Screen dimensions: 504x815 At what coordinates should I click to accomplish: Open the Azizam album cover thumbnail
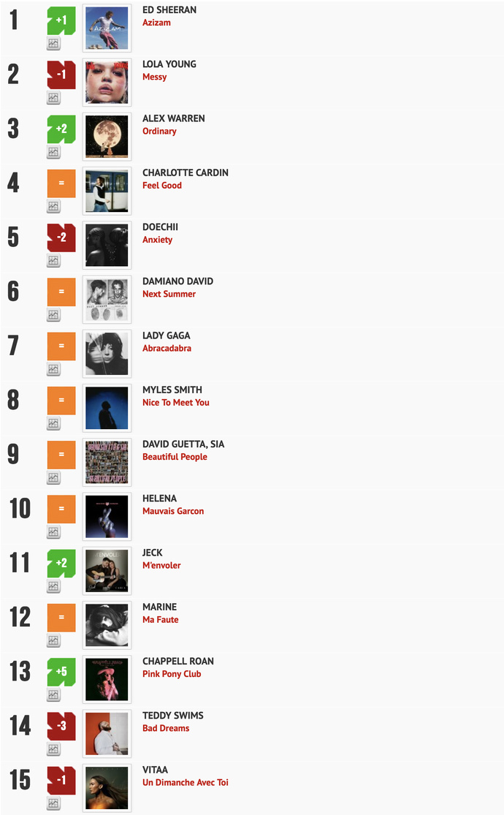tap(107, 28)
